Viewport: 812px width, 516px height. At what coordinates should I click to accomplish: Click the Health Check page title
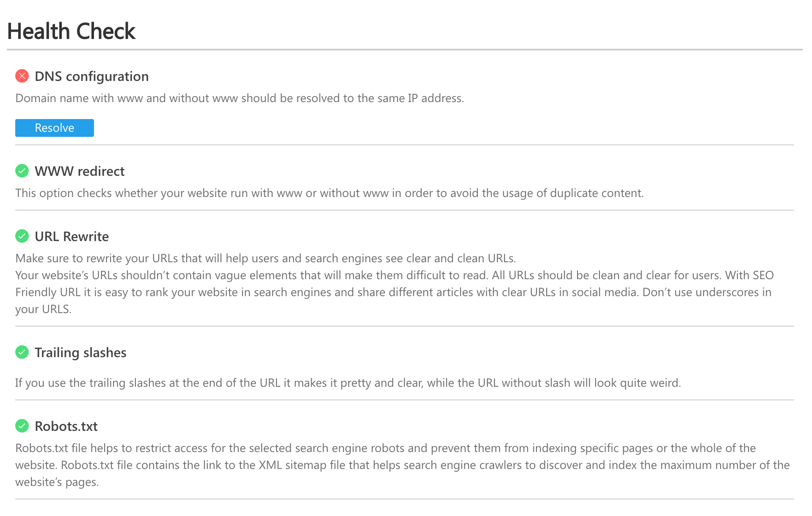pos(71,31)
